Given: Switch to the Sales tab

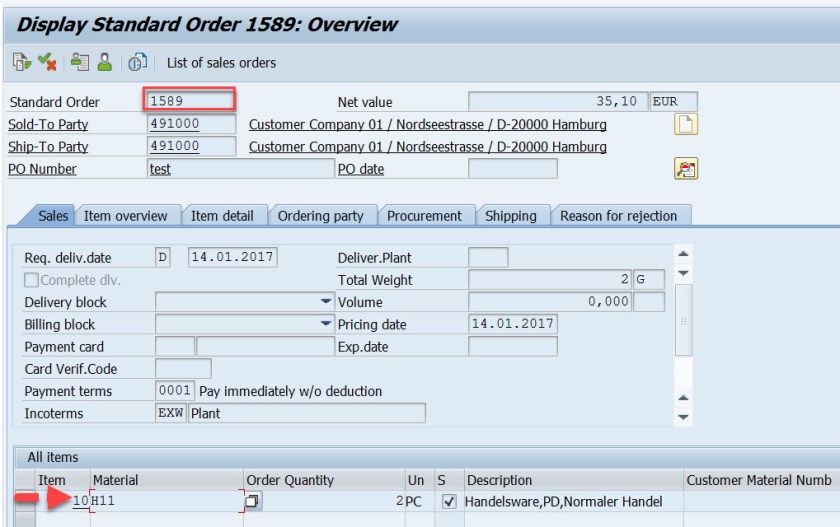Looking at the screenshot, I should tap(52, 216).
